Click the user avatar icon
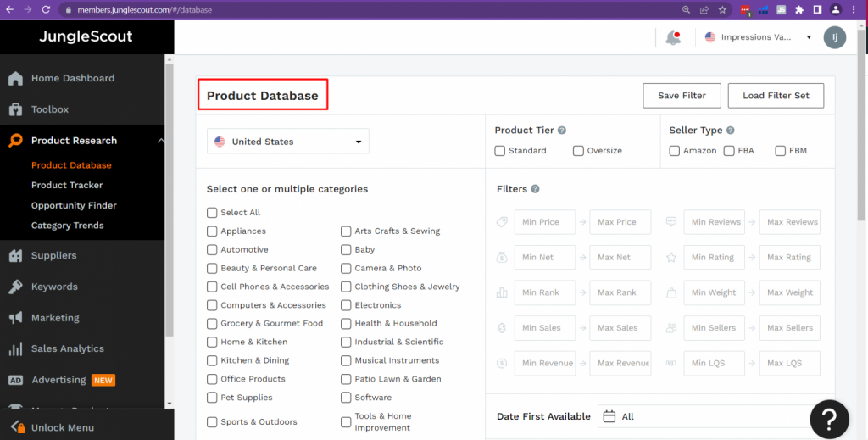 [835, 37]
